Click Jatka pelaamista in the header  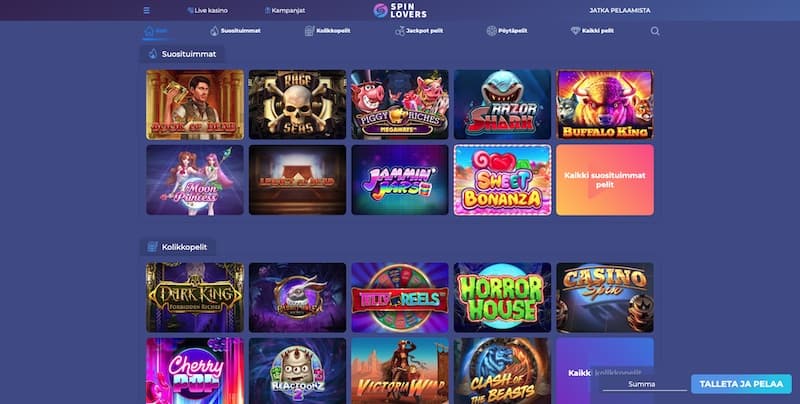pyautogui.click(x=620, y=10)
